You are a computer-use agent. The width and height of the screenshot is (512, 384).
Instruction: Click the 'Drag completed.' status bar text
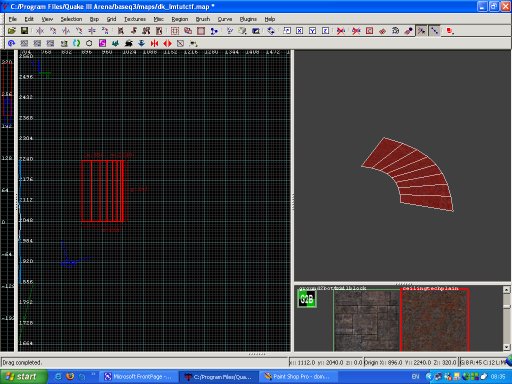pos(22,362)
